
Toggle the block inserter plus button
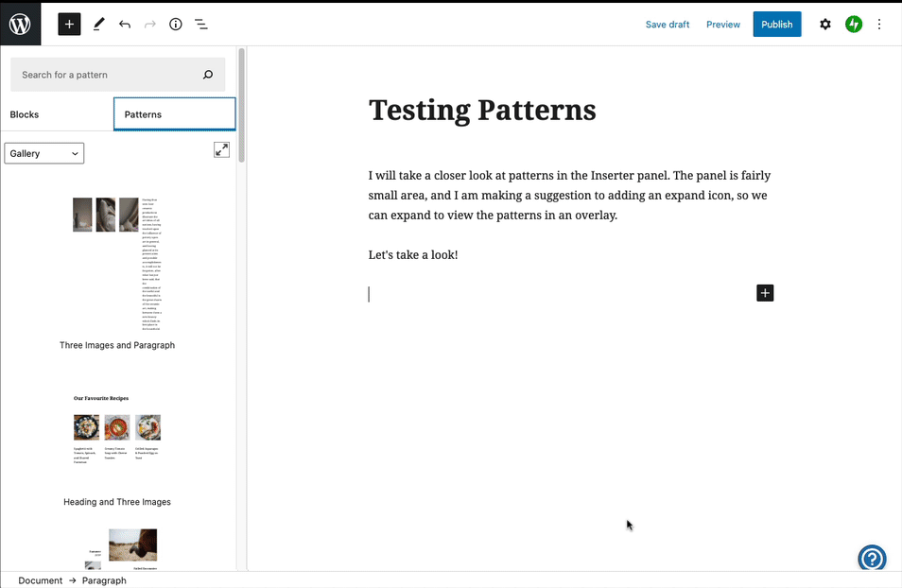pos(69,25)
